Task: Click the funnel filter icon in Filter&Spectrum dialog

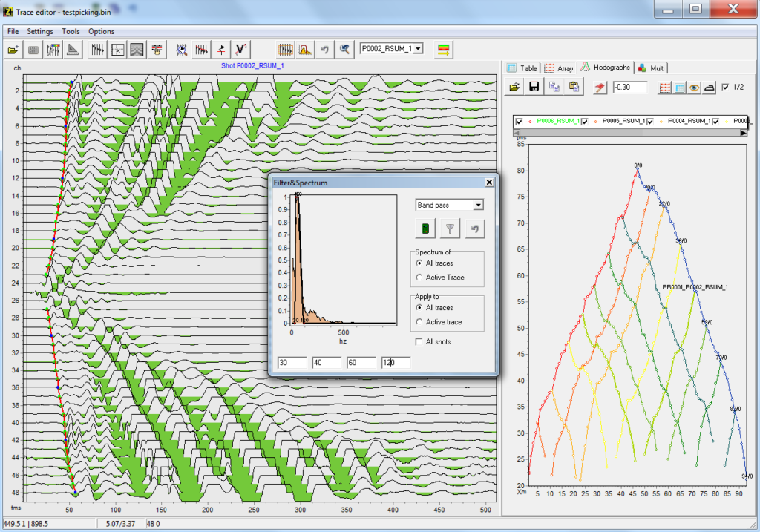Action: pyautogui.click(x=449, y=229)
